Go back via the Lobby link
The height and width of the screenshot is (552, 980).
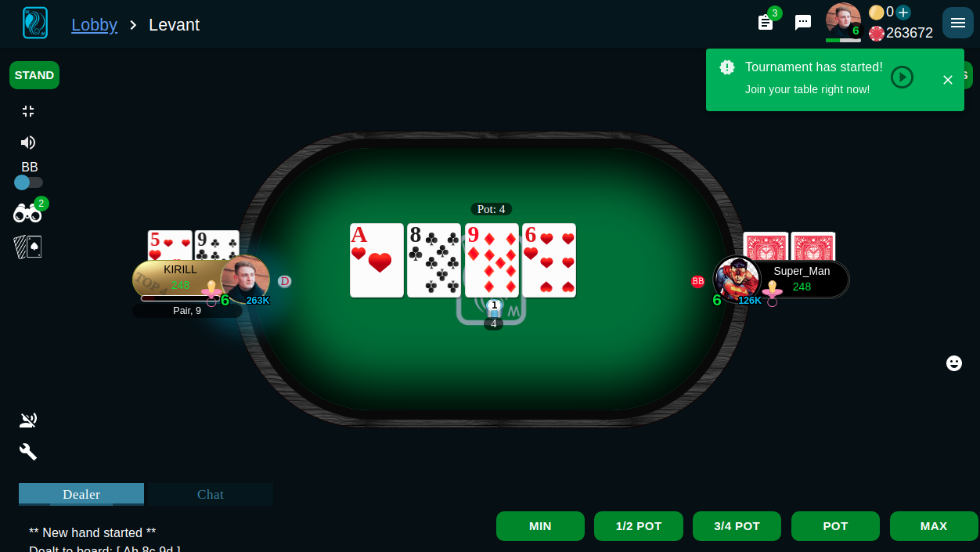tap(94, 24)
